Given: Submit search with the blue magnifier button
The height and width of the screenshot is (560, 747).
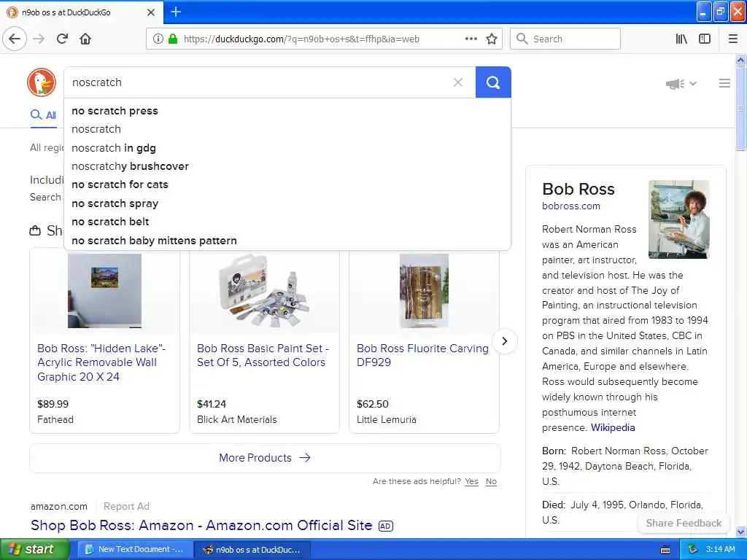Looking at the screenshot, I should tap(493, 82).
